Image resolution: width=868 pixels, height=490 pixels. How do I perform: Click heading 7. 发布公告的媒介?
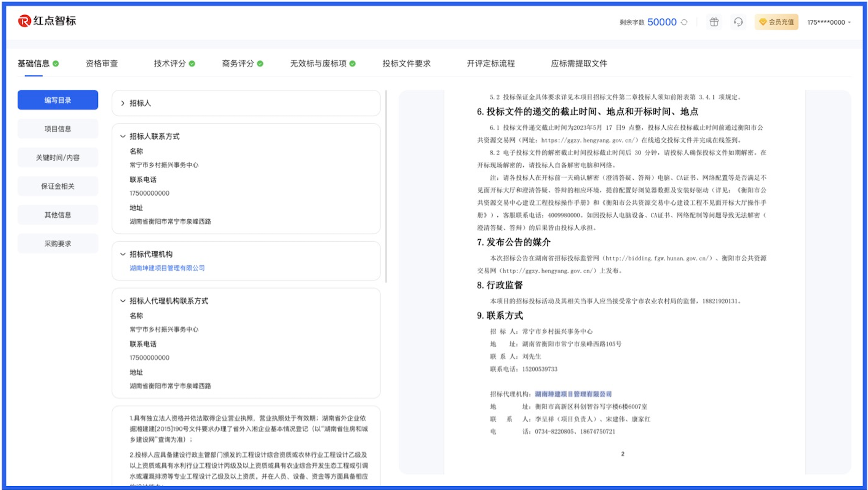pos(513,242)
